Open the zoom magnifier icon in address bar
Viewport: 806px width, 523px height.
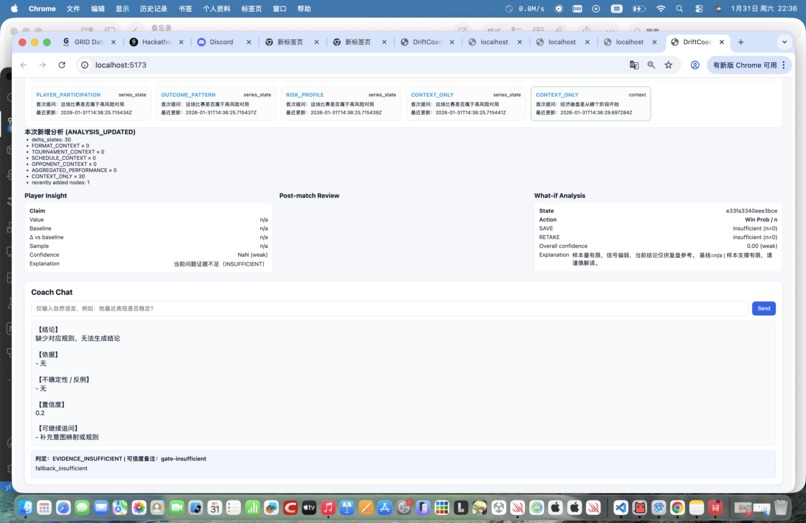tap(651, 65)
